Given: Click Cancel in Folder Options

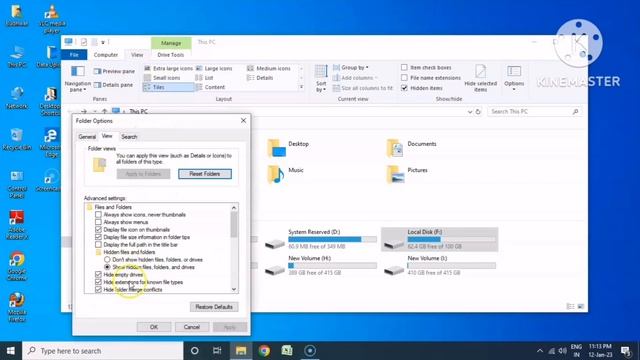Looking at the screenshot, I should point(191,327).
